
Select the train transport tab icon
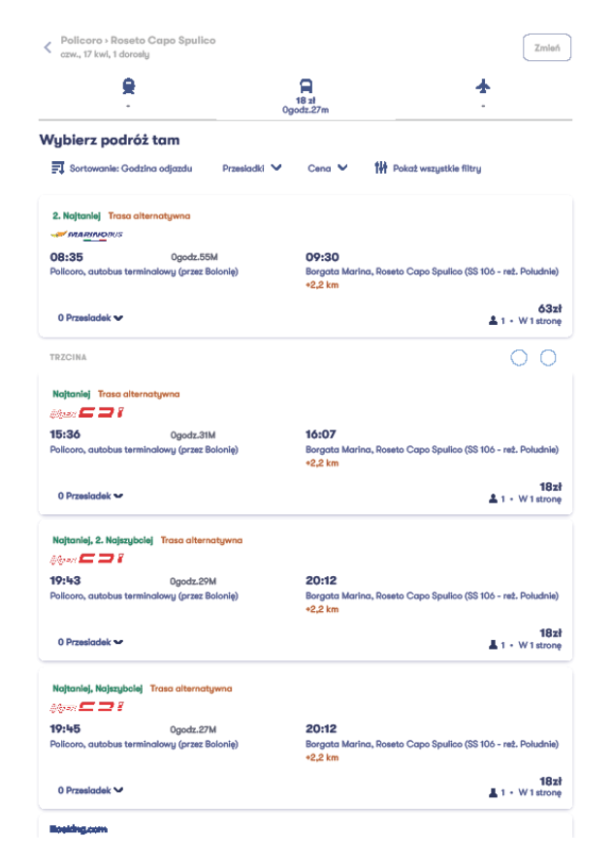coord(128,86)
